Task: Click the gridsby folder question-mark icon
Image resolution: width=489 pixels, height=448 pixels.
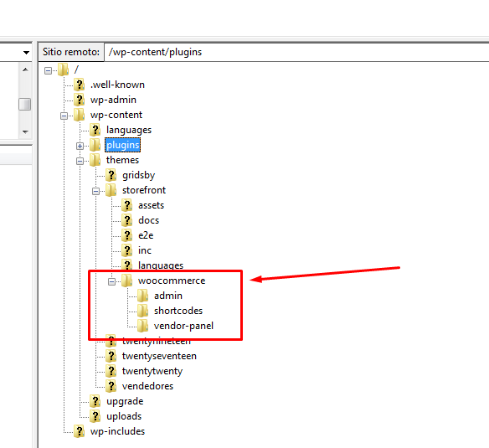Action: [x=111, y=175]
